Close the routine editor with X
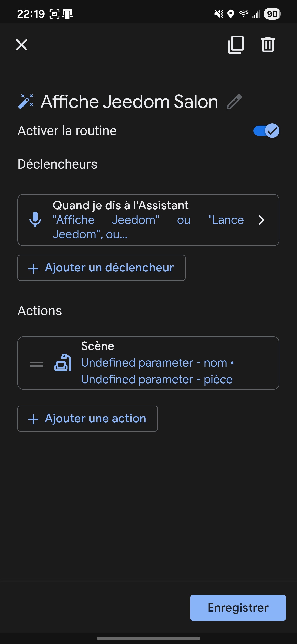 [21, 45]
